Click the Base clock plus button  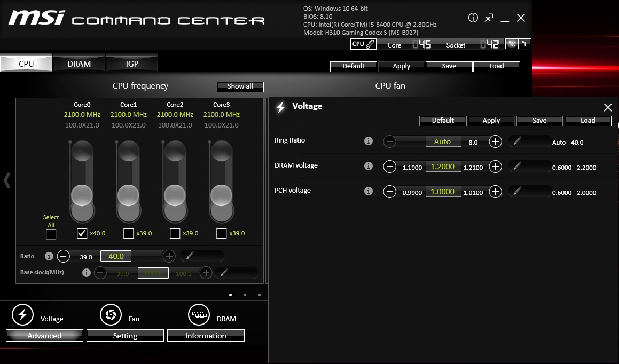206,273
